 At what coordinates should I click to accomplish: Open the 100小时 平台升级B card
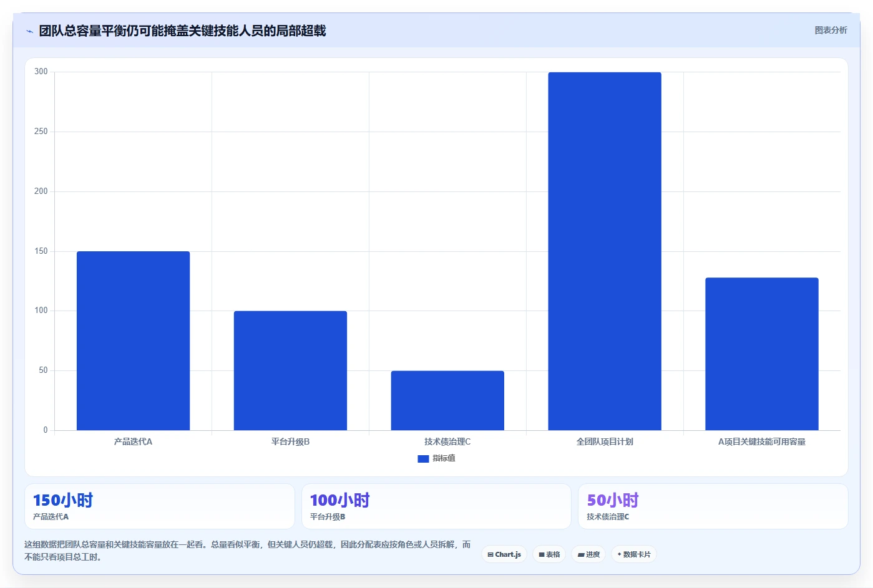point(436,506)
